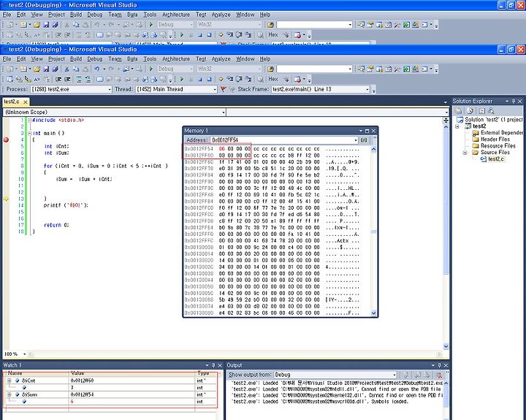Open Breakpoints window icon in front debug toolbar
The height and width of the screenshot is (420, 526).
click(297, 80)
